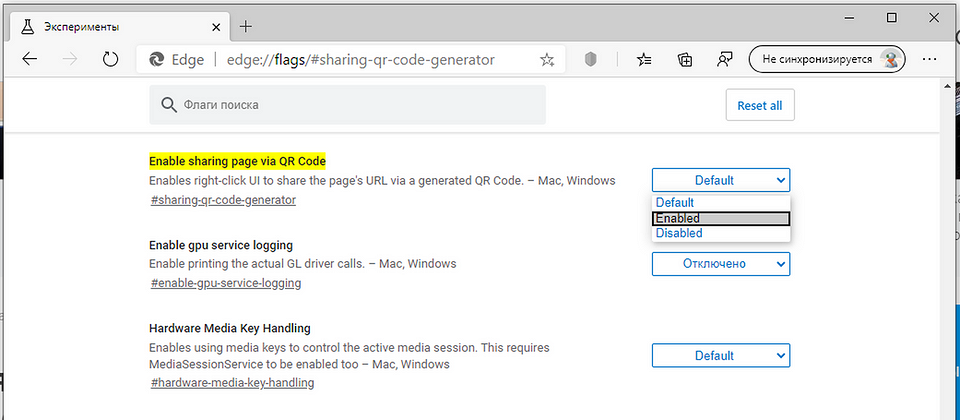Click 'Enable printing the actual GL driver calls' text

[x=302, y=264]
